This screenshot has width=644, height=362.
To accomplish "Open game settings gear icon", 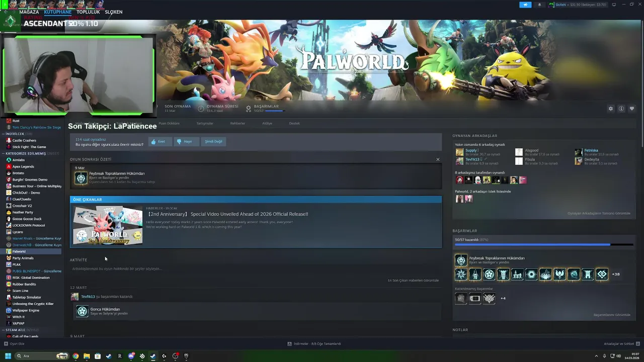I will click(x=611, y=109).
